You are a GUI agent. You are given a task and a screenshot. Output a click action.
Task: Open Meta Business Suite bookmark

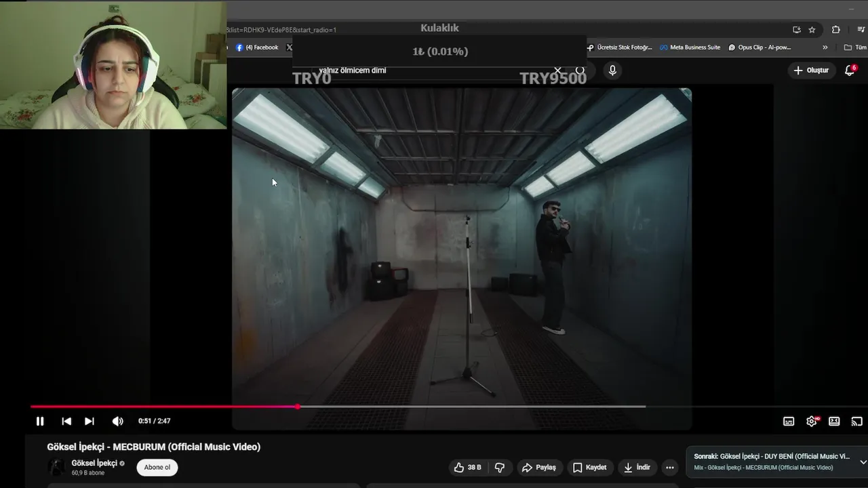(690, 47)
